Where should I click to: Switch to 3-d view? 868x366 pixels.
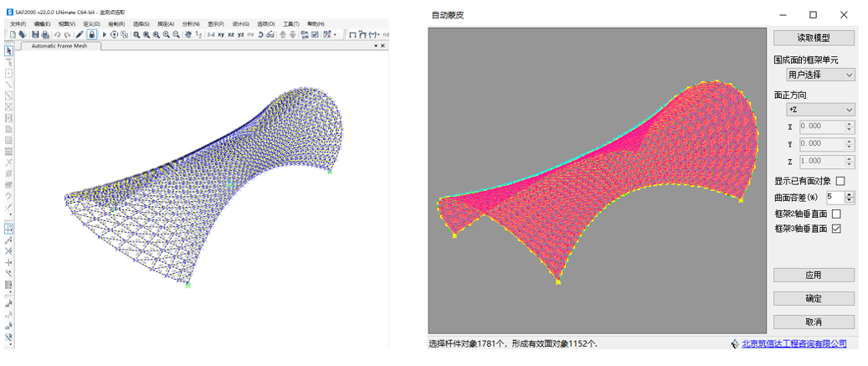pos(211,34)
